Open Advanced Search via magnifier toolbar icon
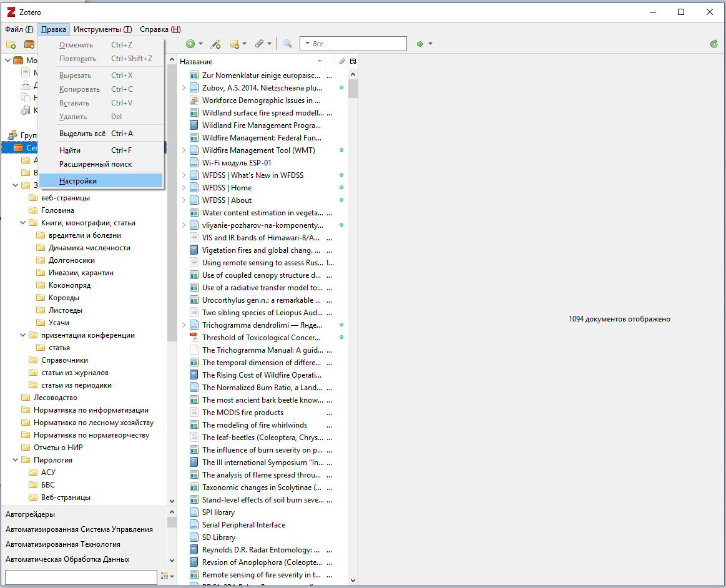 click(x=287, y=44)
